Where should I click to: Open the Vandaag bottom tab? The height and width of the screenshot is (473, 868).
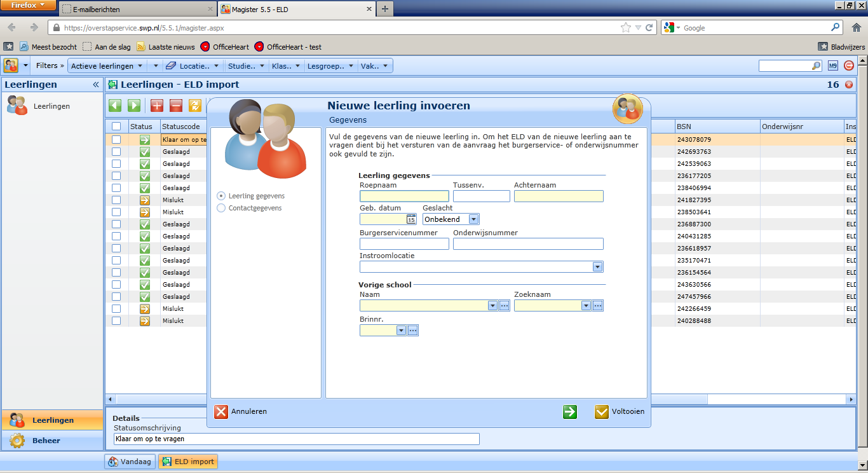coord(130,462)
